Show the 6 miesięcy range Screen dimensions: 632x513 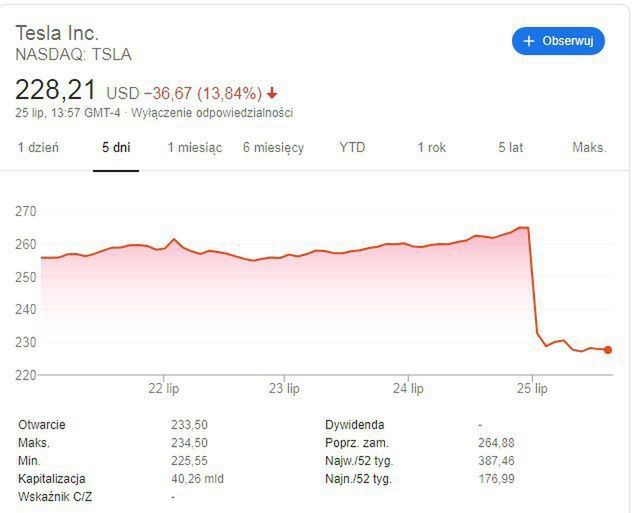pyautogui.click(x=273, y=147)
